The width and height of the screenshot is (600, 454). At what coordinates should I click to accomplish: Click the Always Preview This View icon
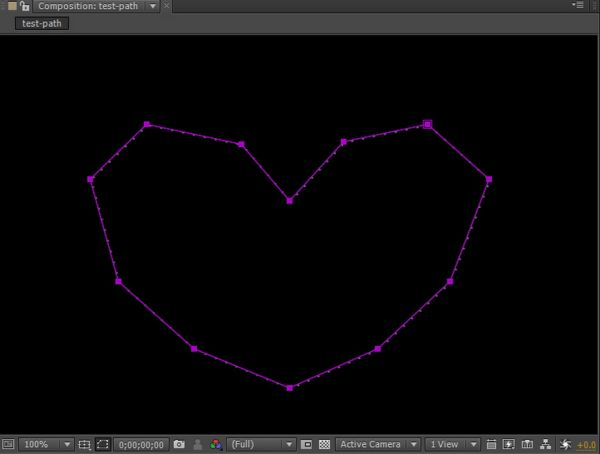click(8, 444)
